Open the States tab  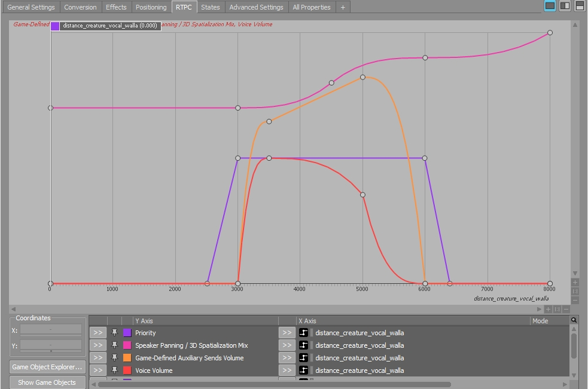[211, 7]
